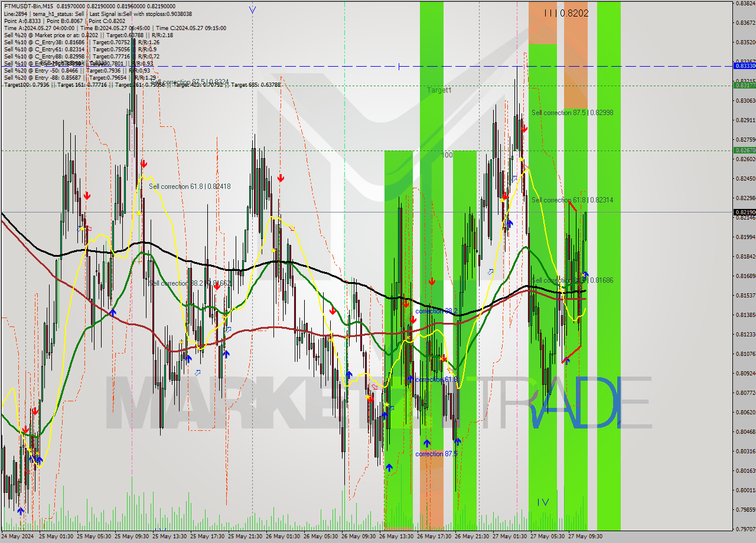This screenshot has width=756, height=543.
Task: Click the '25 May 21:30' time label
Action: pos(245,537)
